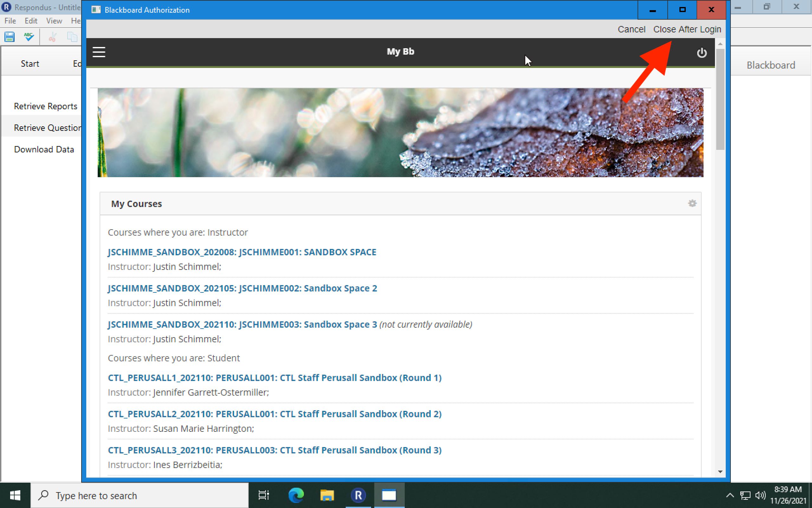Open JSCHIMME003: Sandbox Space 3 course

(x=242, y=324)
